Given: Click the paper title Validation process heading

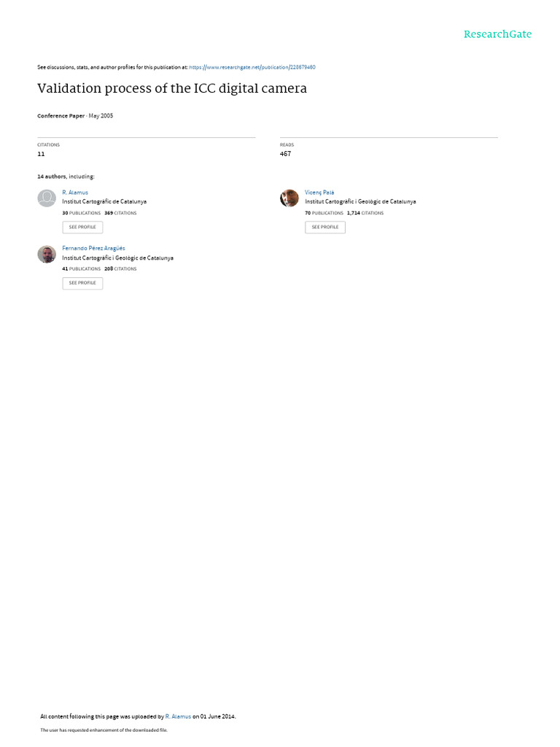Looking at the screenshot, I should [x=172, y=88].
